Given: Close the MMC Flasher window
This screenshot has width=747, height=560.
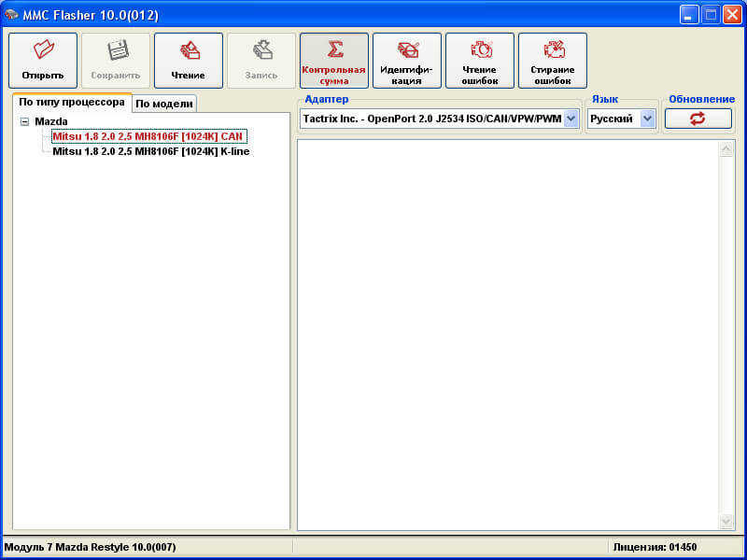Looking at the screenshot, I should [x=732, y=15].
